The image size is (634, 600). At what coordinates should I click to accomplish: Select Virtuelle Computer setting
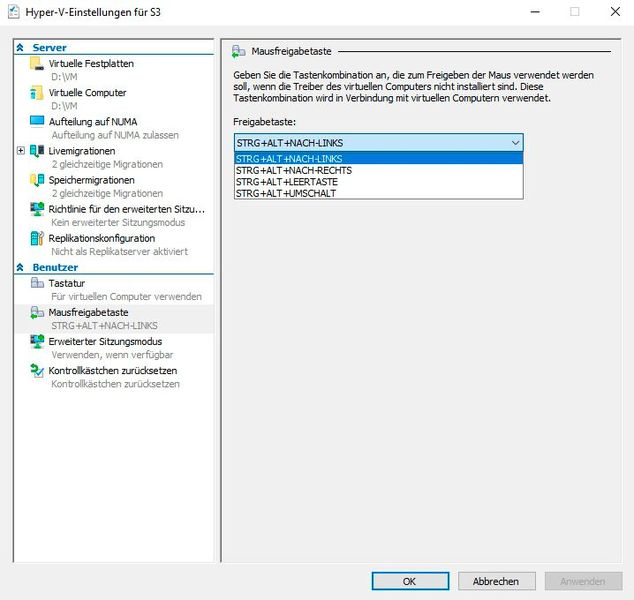pos(87,93)
